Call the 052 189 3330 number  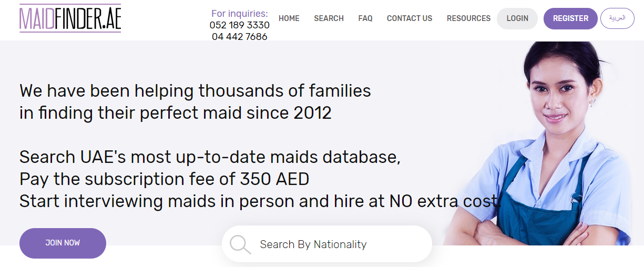point(240,25)
